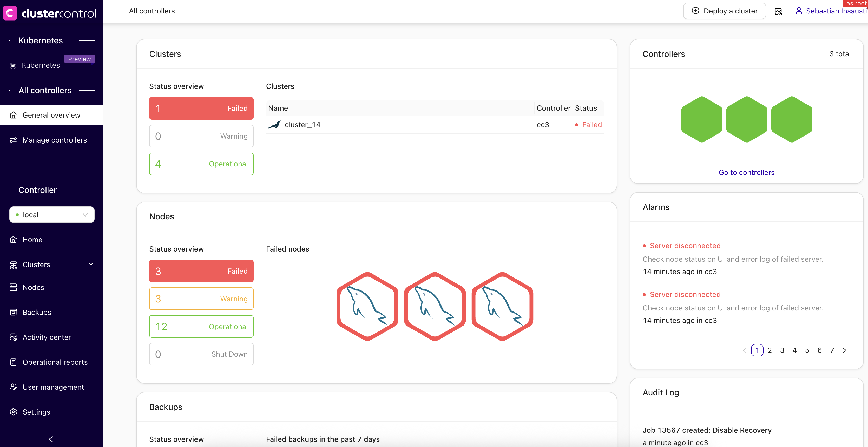
Task: Open Operational reports in sidebar
Action: click(55, 362)
